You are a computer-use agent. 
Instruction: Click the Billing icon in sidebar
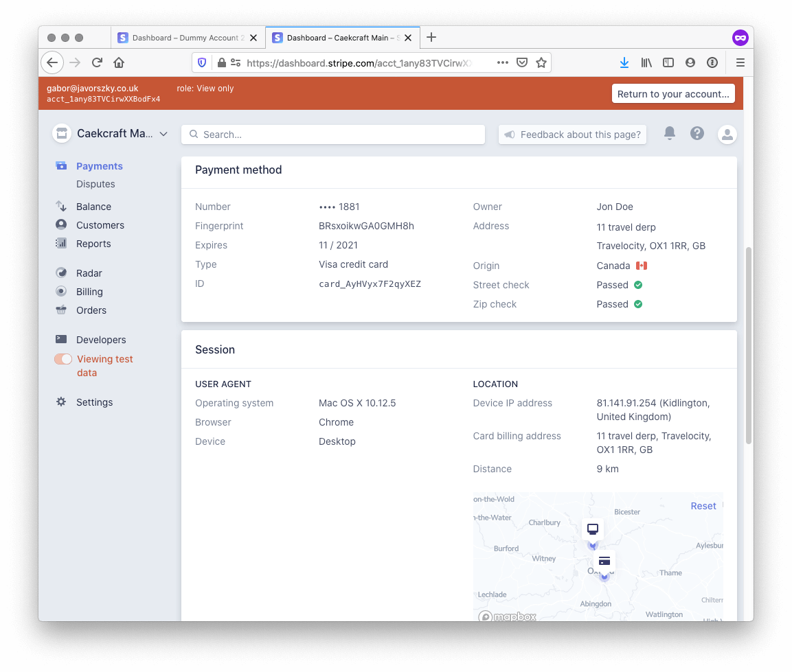click(x=61, y=291)
